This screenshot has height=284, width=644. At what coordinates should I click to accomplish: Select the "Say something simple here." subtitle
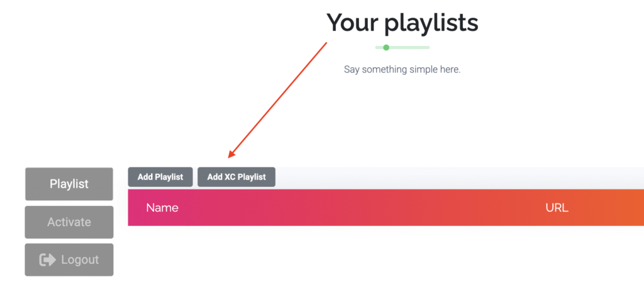click(x=402, y=69)
